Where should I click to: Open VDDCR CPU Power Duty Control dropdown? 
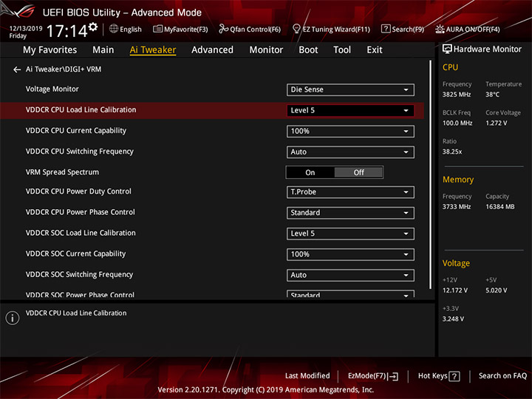[350, 191]
